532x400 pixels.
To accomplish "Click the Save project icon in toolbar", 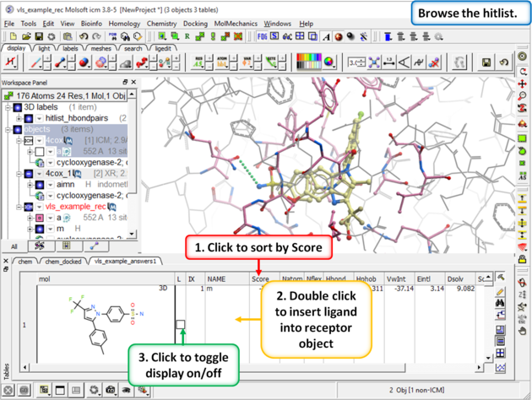I will click(40, 37).
